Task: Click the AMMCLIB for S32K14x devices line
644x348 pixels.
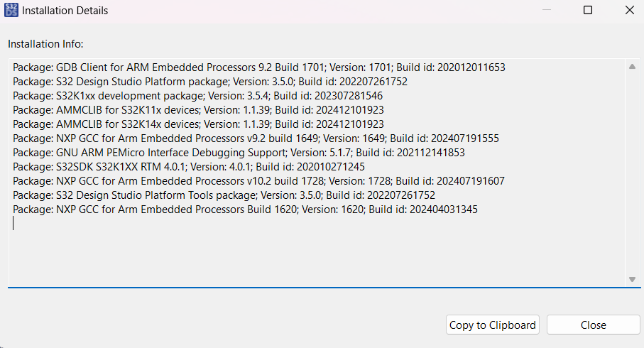Action: pyautogui.click(x=198, y=124)
